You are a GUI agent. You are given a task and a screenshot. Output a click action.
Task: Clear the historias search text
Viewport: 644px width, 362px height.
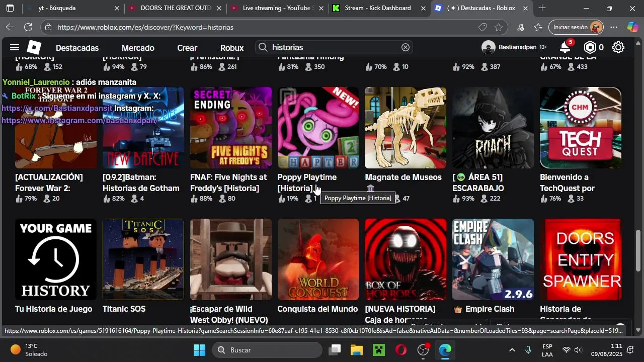[406, 47]
